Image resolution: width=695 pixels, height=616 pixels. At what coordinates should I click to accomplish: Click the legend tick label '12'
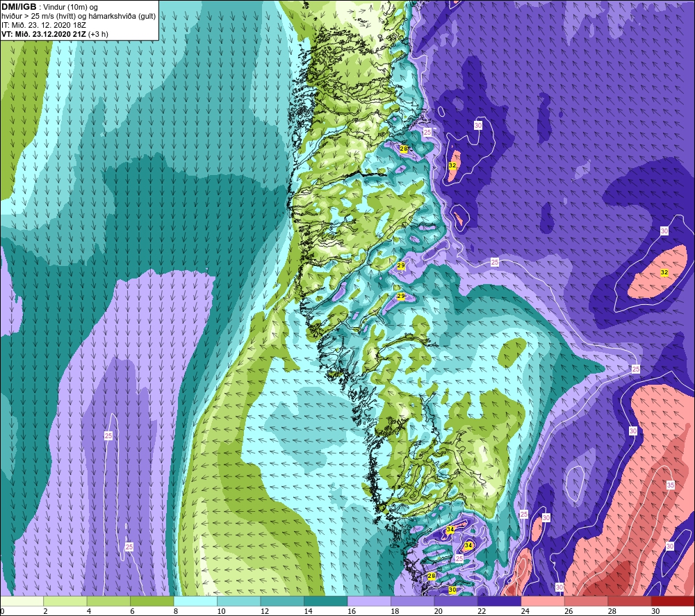point(265,611)
